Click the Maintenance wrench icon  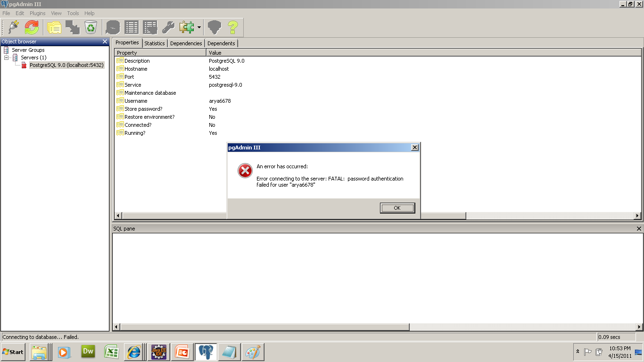tap(168, 28)
